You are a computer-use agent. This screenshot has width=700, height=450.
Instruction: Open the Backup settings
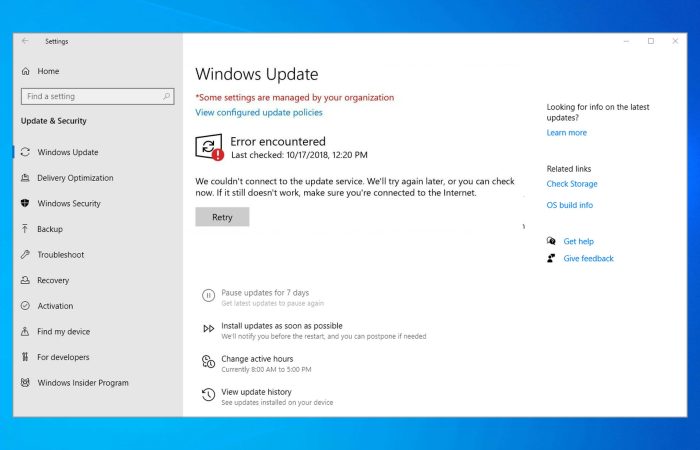(50, 229)
